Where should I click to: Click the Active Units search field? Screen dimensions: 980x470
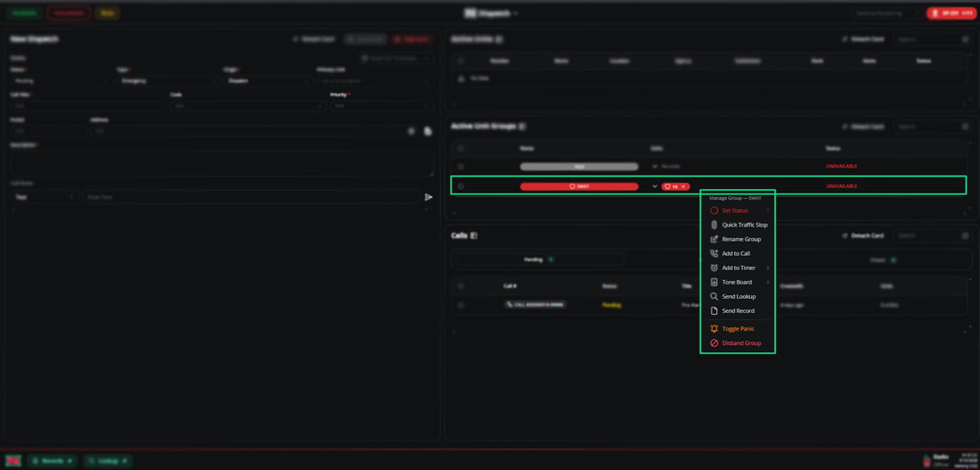tap(927, 39)
